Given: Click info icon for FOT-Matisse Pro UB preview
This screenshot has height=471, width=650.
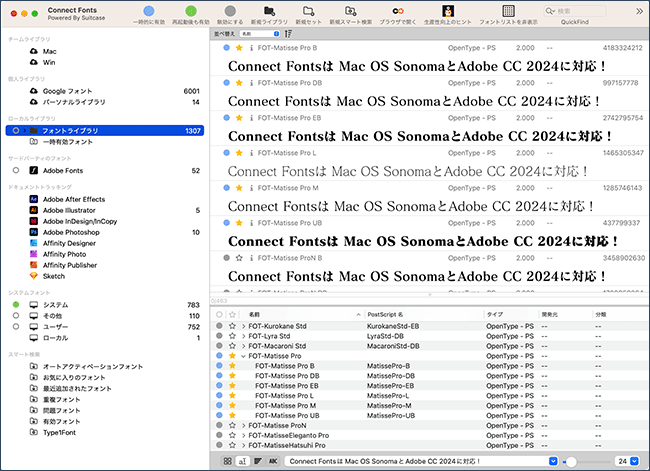Looking at the screenshot, I should tap(251, 223).
